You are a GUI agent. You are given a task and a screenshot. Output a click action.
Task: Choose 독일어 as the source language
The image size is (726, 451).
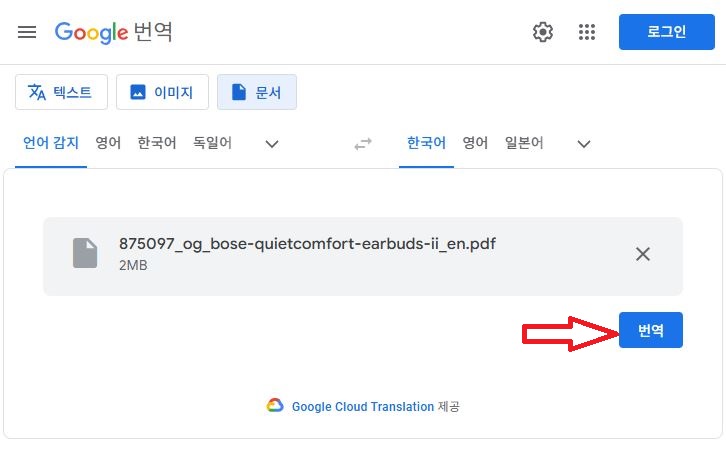(212, 143)
